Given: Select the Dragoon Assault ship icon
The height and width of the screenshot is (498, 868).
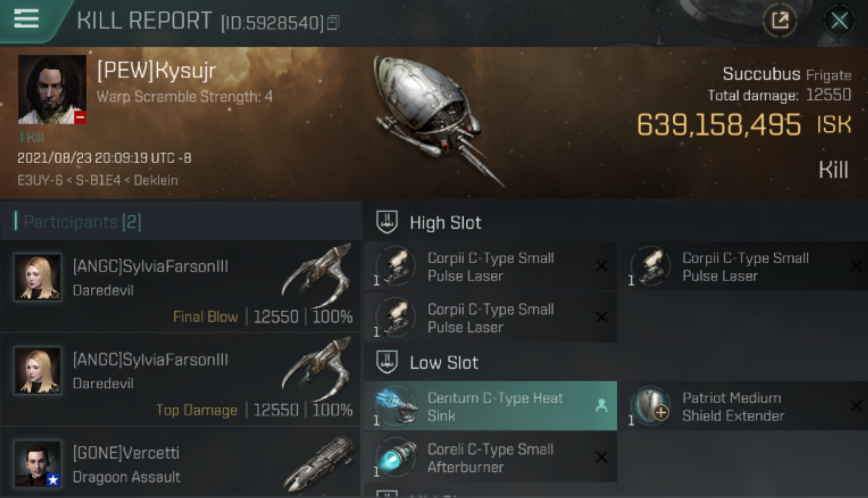Looking at the screenshot, I should (x=319, y=464).
